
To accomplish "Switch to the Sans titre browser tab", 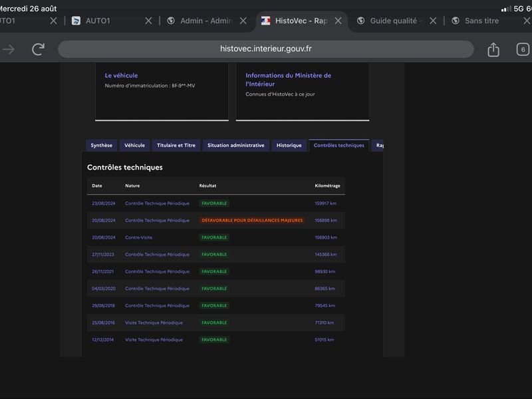I will click(481, 21).
